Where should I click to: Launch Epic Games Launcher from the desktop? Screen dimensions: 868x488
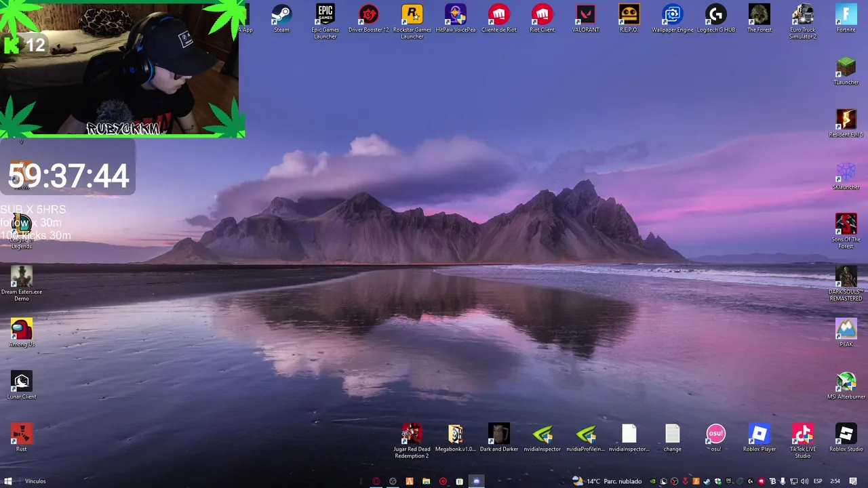325,21
